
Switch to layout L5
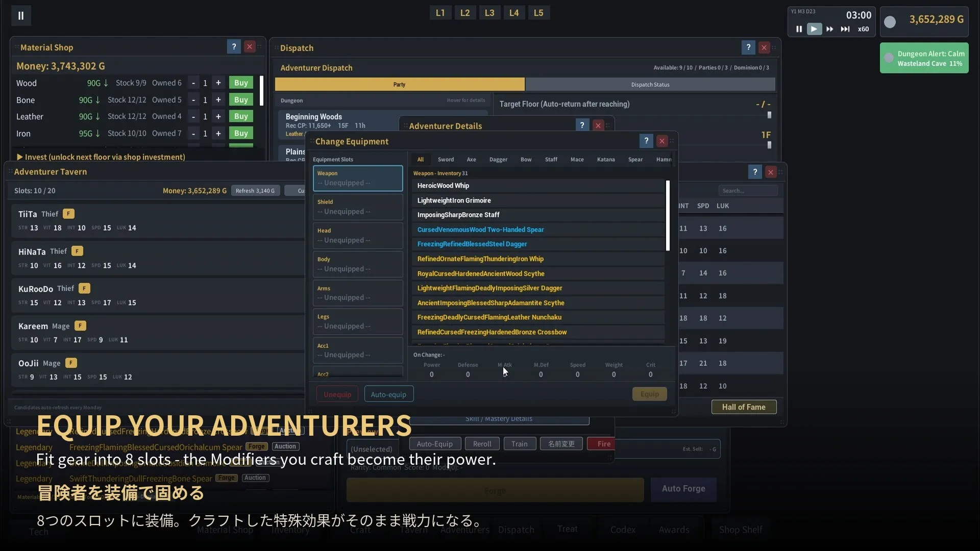click(x=538, y=13)
